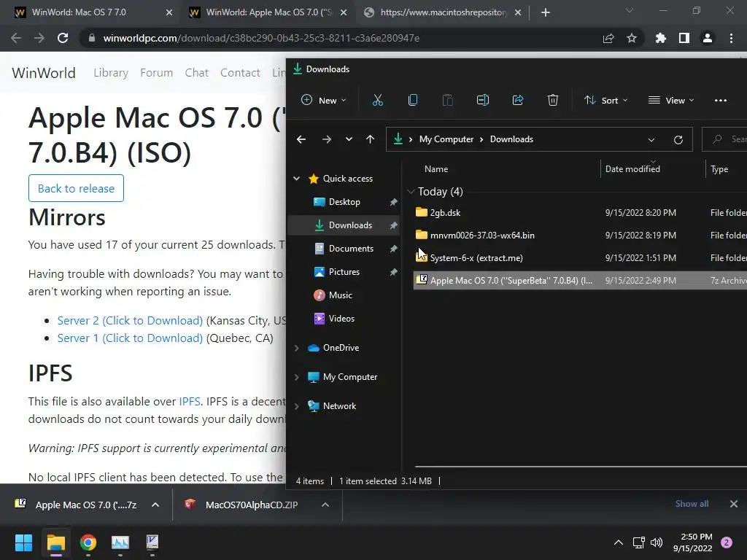Collapse the Today (4) group
Screen dimensions: 747x560
411,192
